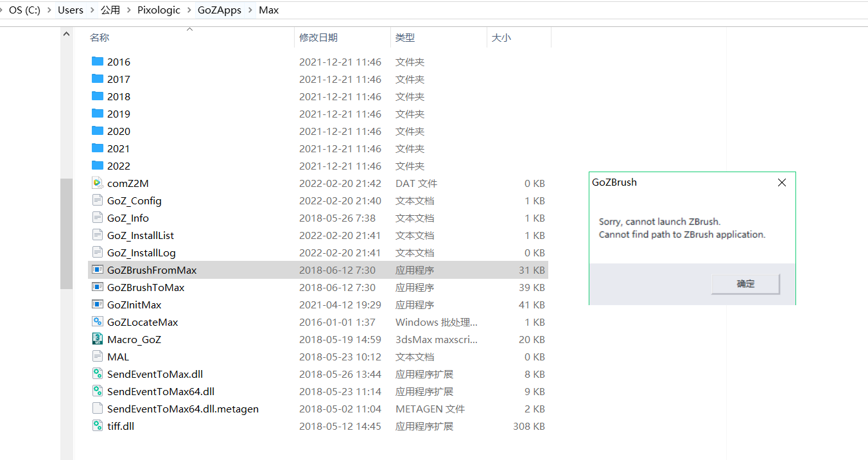
Task: Click the GoZ_Config file name
Action: coord(134,200)
